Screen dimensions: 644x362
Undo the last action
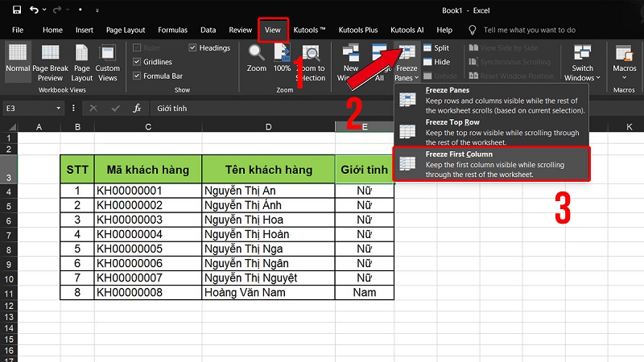point(34,10)
